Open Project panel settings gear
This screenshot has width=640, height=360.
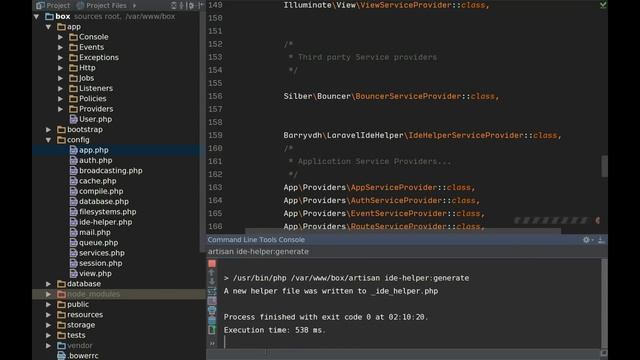click(x=191, y=5)
